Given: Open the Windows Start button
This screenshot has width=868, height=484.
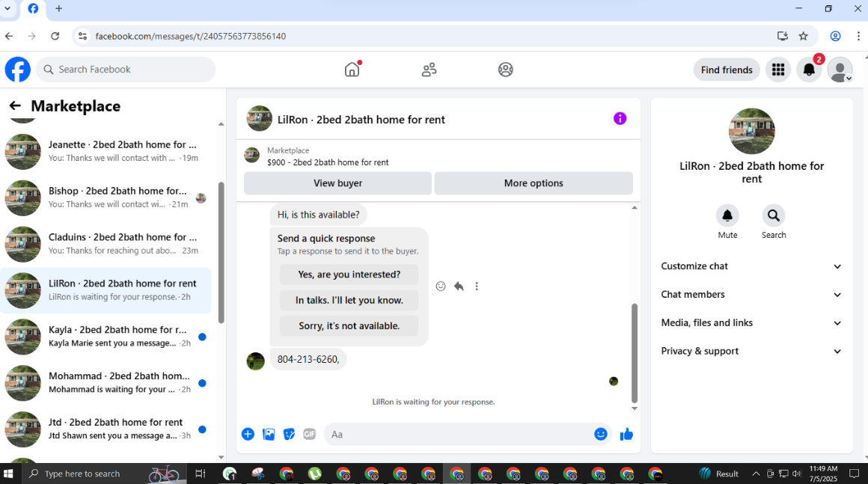Looking at the screenshot, I should pyautogui.click(x=8, y=474).
